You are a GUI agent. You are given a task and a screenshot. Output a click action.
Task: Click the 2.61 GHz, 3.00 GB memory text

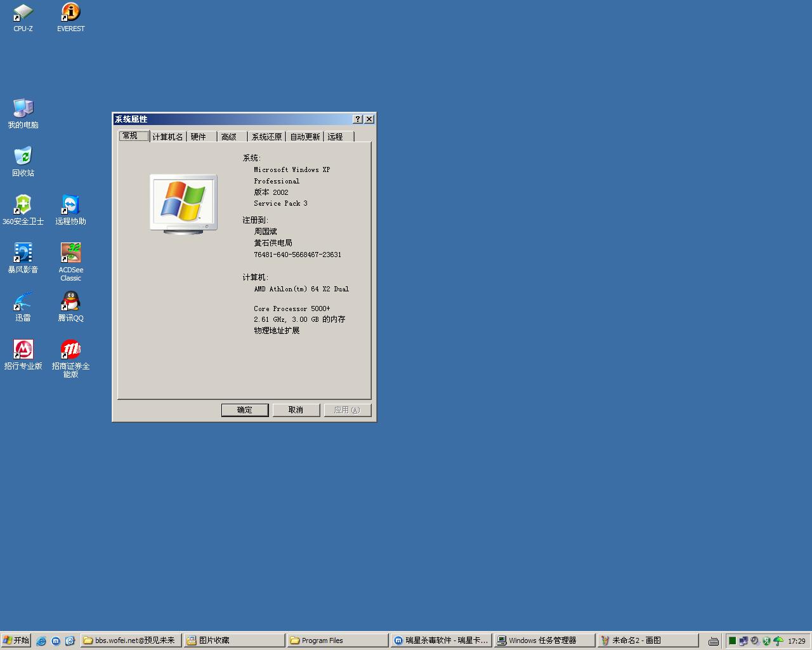click(x=299, y=319)
